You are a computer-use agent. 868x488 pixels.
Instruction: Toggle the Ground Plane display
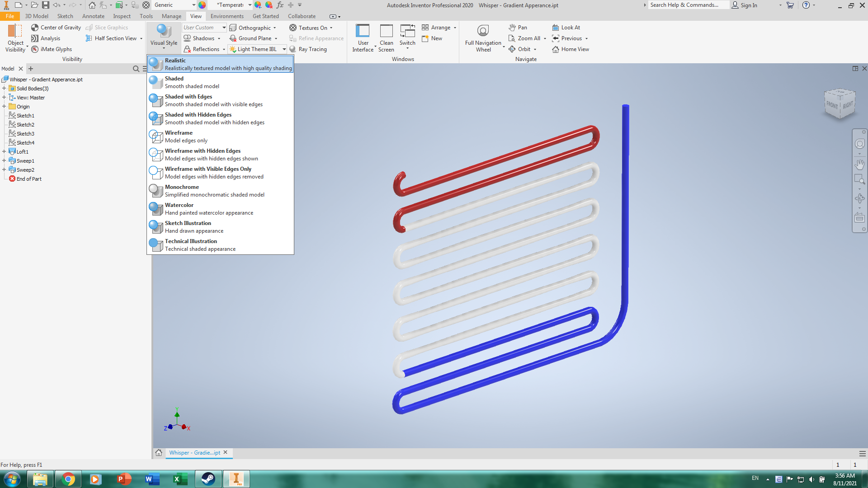pyautogui.click(x=250, y=38)
